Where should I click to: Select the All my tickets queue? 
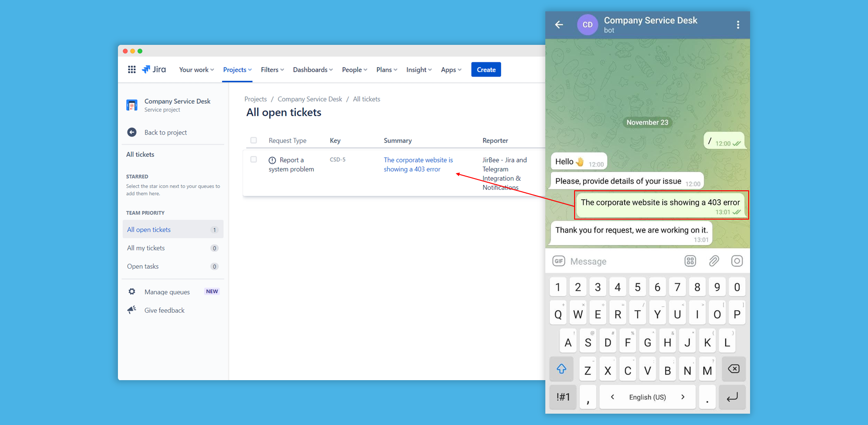[173, 248]
